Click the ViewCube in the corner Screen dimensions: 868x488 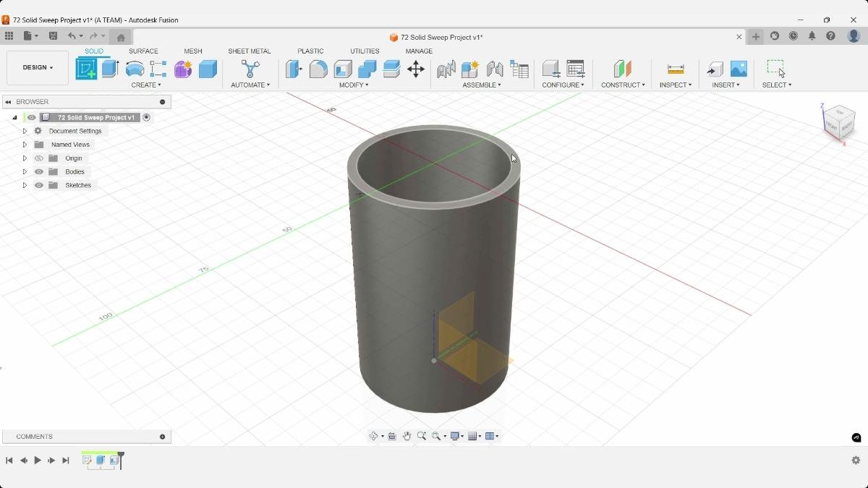coord(840,122)
